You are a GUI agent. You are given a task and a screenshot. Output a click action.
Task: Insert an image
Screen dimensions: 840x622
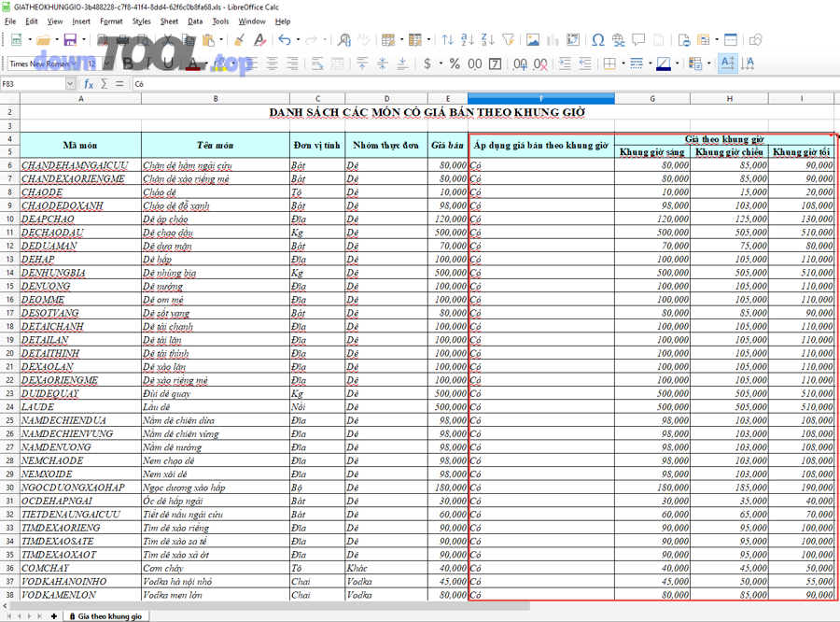pos(533,39)
